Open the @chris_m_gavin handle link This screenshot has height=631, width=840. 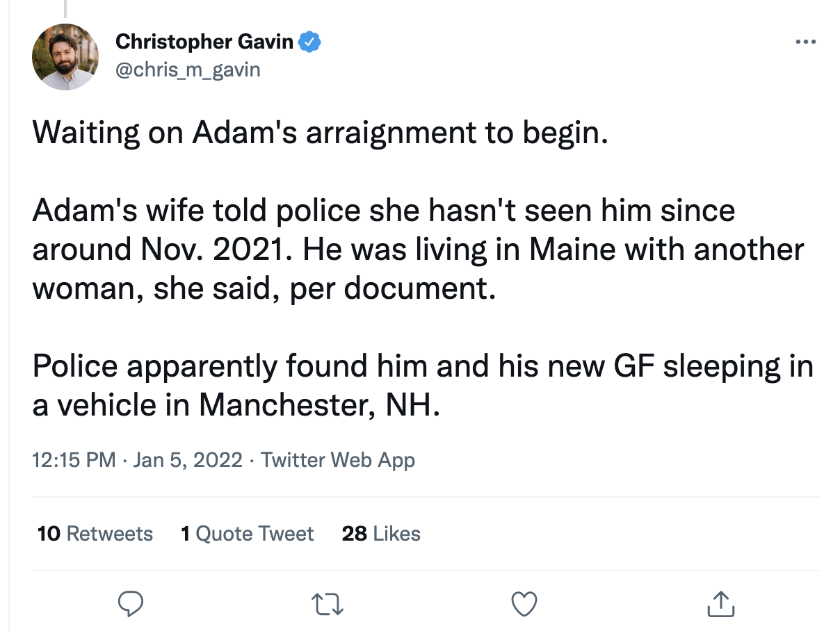(x=188, y=69)
